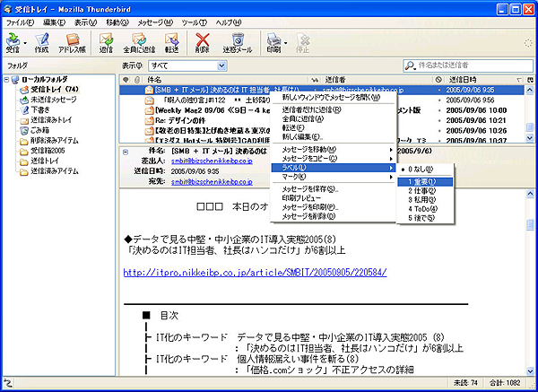Select the 削除済みアイテム folder
The image size is (538, 392).
tap(49, 141)
